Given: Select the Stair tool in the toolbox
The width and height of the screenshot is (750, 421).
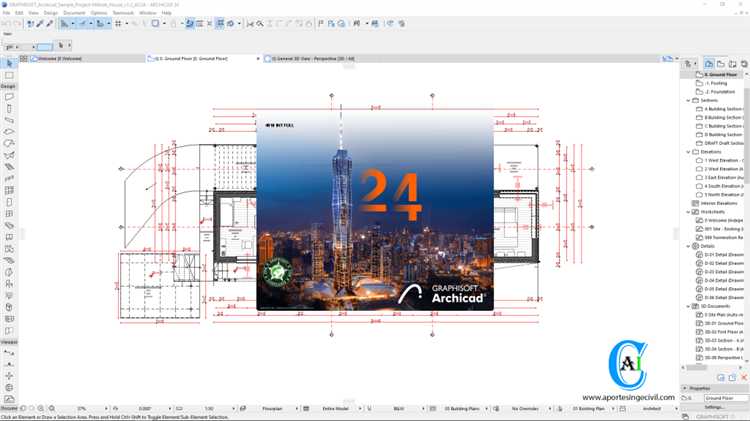Looking at the screenshot, I should (9, 167).
